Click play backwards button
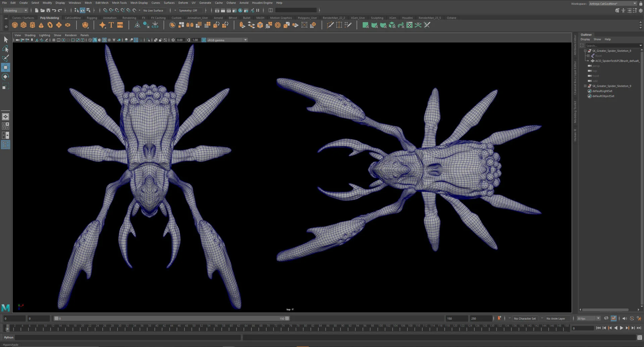Screen dimensions: 644x347 (616, 328)
